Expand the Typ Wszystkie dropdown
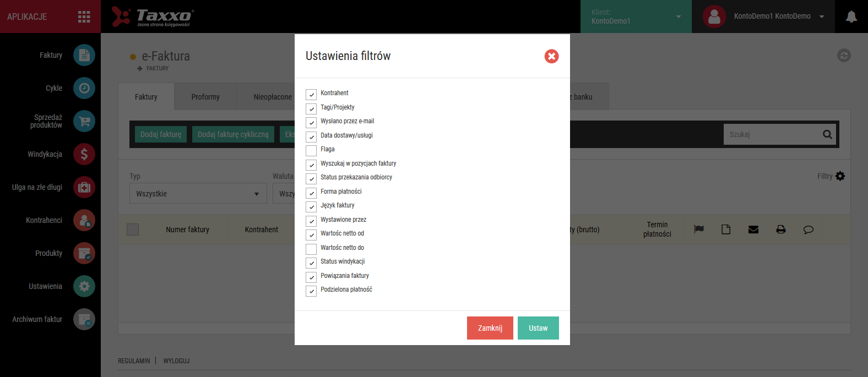Screen dimensions: 868x377 (198, 193)
